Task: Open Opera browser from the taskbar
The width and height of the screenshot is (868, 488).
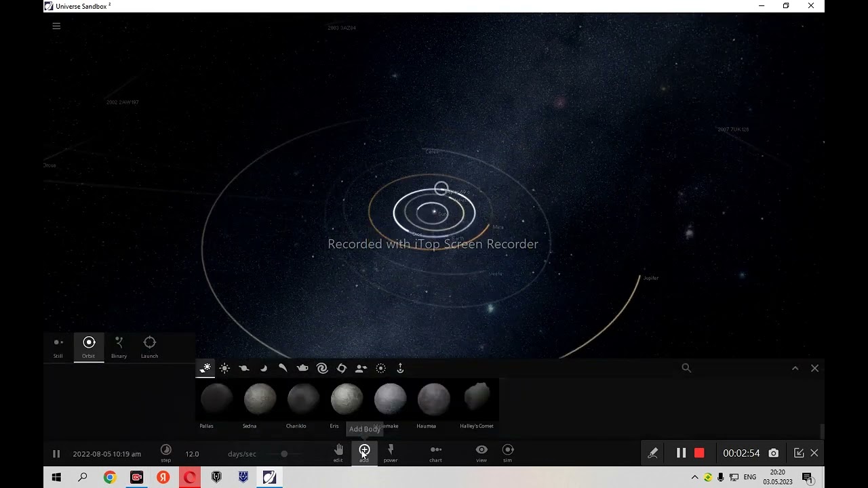Action: (x=189, y=477)
